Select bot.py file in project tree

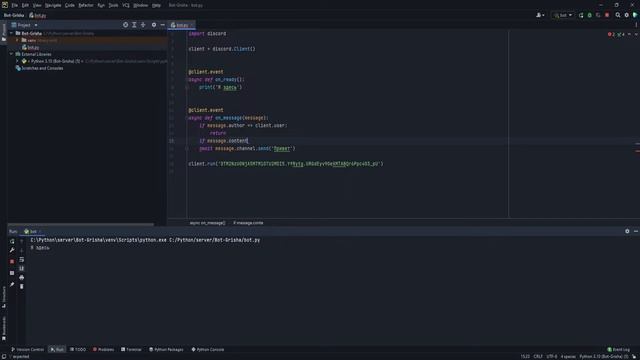[31, 47]
